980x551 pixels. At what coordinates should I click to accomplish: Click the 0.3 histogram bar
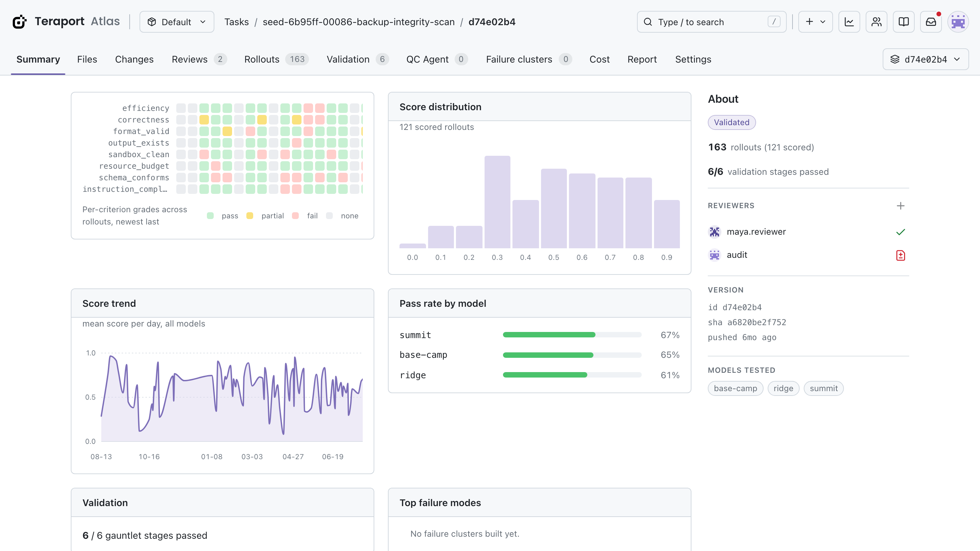click(x=497, y=202)
